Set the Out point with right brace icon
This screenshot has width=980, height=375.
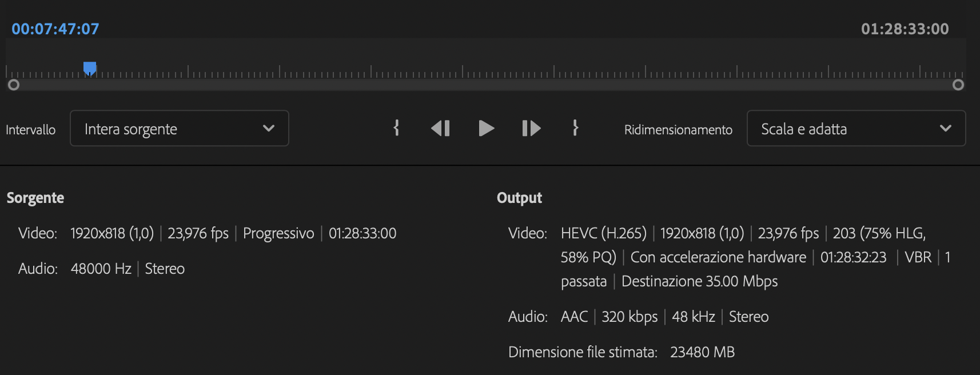(575, 128)
